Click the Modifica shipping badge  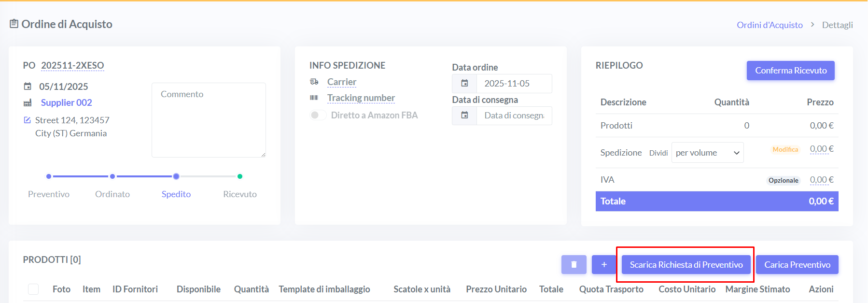point(785,150)
